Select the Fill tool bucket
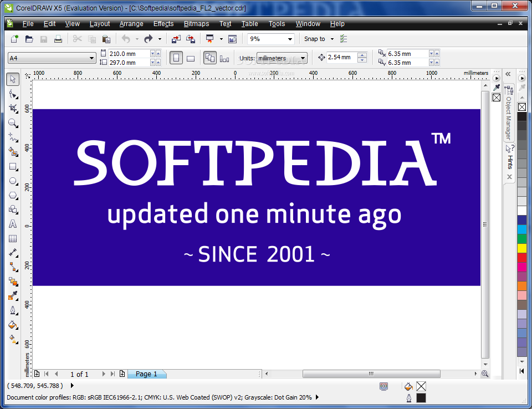The width and height of the screenshot is (532, 409). (x=13, y=325)
